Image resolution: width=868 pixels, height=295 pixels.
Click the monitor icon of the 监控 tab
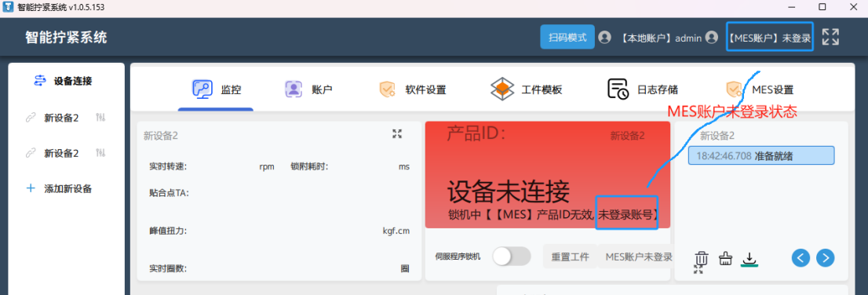tap(202, 89)
